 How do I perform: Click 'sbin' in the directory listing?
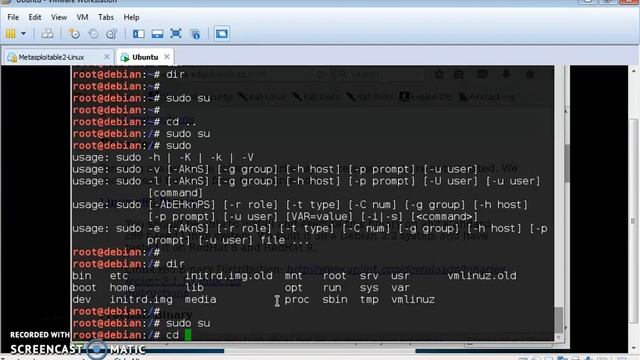[x=335, y=300]
